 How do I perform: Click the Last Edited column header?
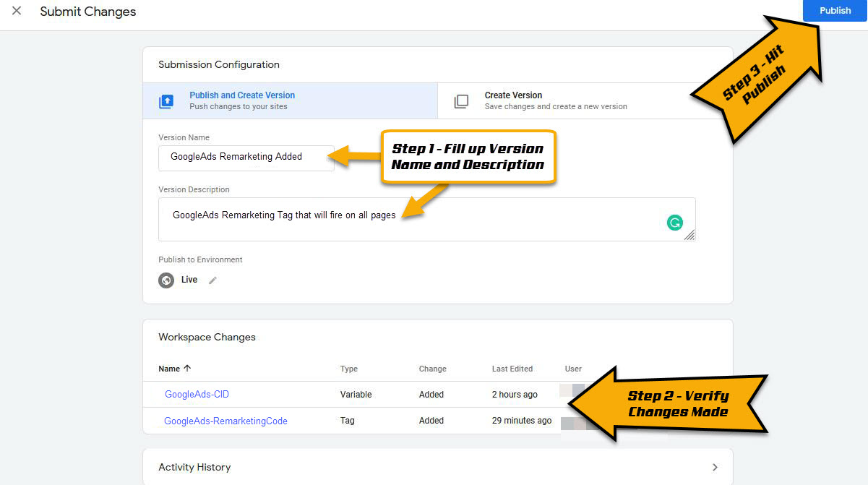click(512, 369)
